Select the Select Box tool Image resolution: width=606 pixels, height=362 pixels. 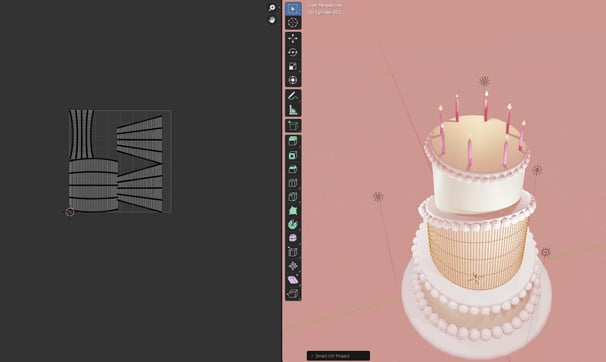pos(293,8)
